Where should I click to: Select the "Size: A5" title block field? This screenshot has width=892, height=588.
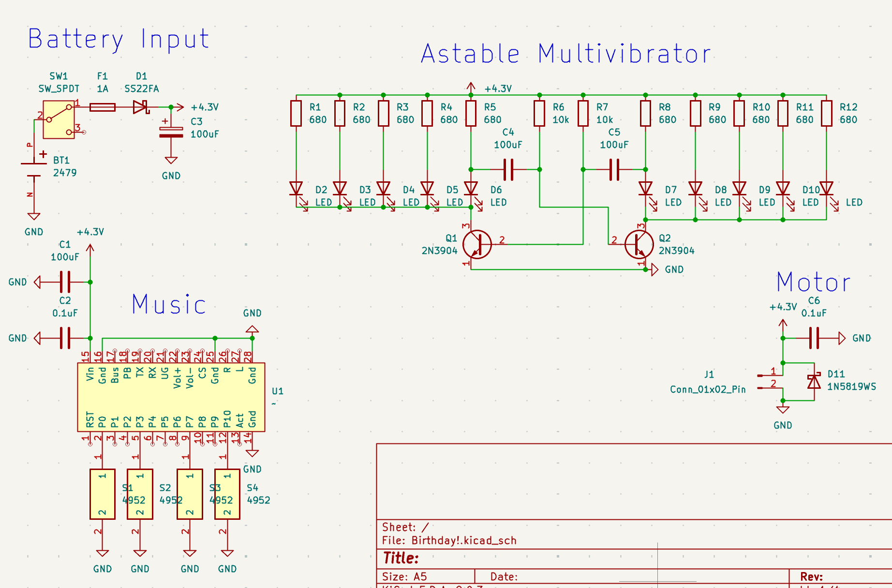click(404, 576)
